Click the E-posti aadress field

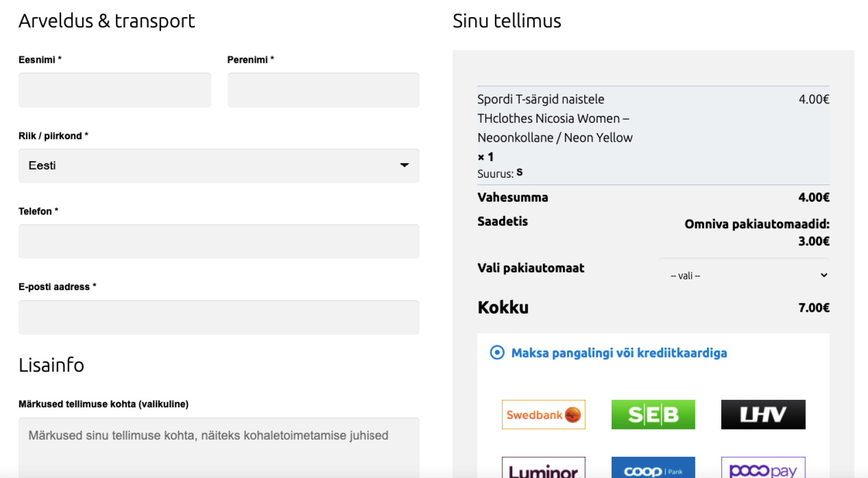219,317
